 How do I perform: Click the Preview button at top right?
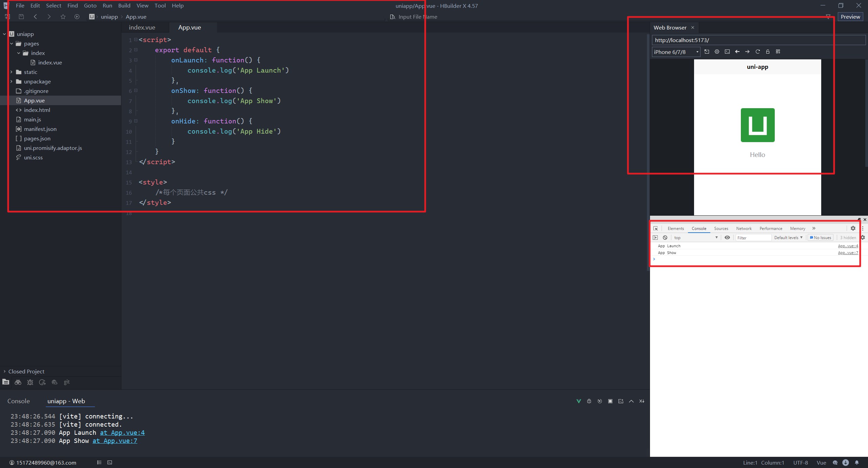pos(850,17)
